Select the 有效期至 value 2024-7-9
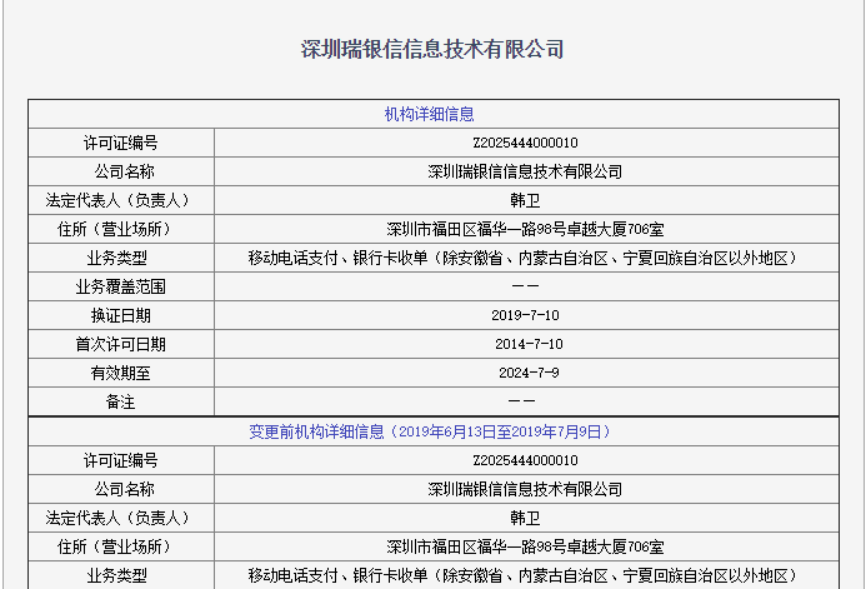867x589 pixels. coord(525,373)
